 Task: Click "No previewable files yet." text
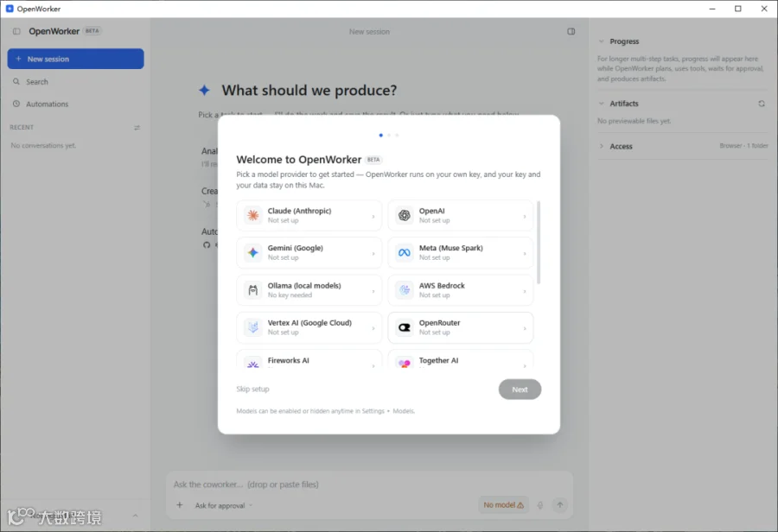(x=635, y=121)
